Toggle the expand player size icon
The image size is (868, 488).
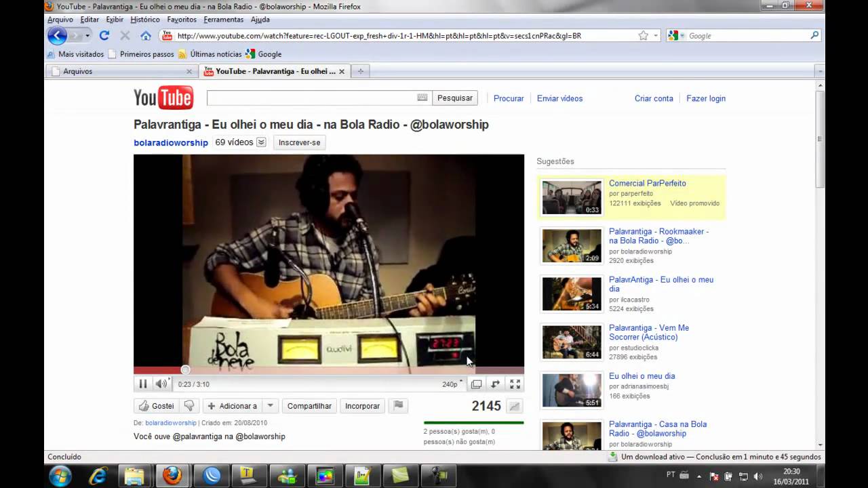tap(477, 384)
